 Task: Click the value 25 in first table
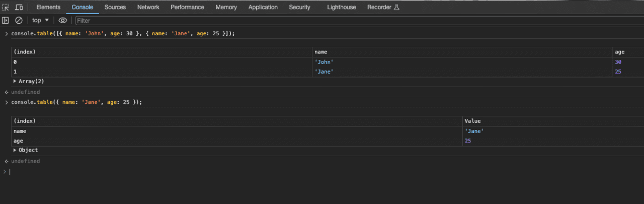click(x=618, y=72)
